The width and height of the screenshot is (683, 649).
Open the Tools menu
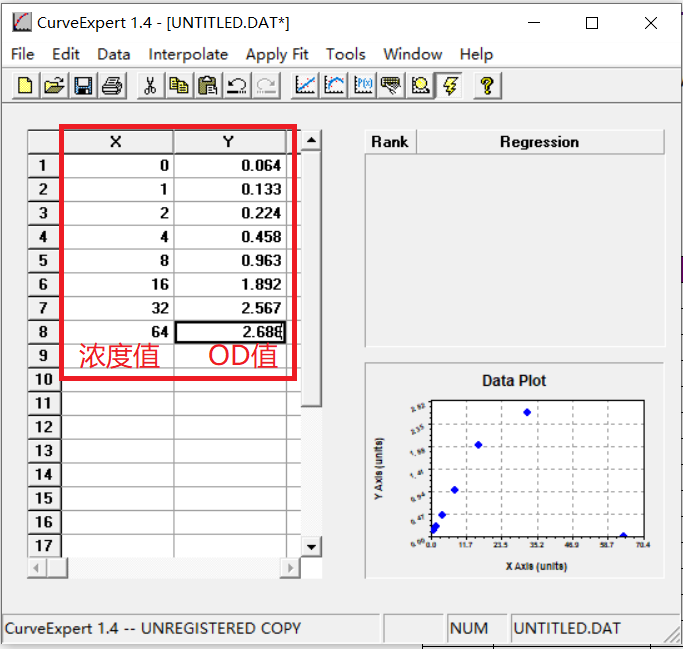tap(345, 54)
